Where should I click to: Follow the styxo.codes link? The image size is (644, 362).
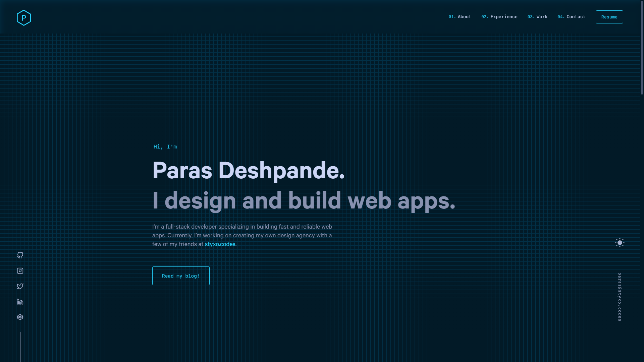(220, 244)
